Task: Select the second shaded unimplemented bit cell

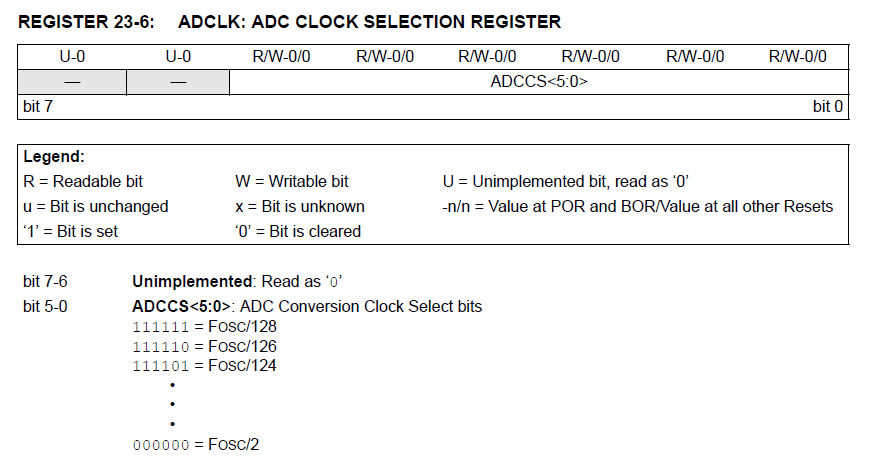Action: point(178,82)
